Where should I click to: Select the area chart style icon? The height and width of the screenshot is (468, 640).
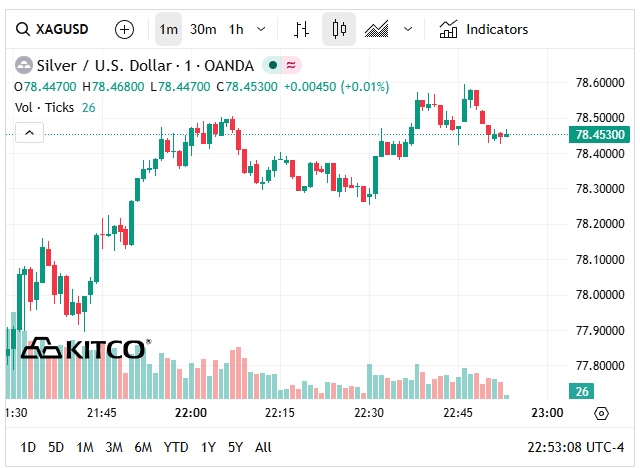coord(377,29)
